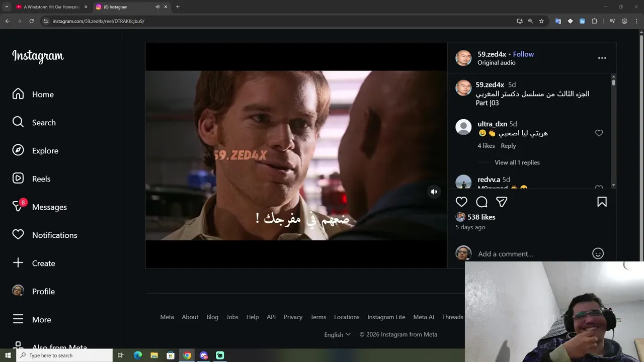
Task: Open Windows Start menu
Action: point(8,355)
